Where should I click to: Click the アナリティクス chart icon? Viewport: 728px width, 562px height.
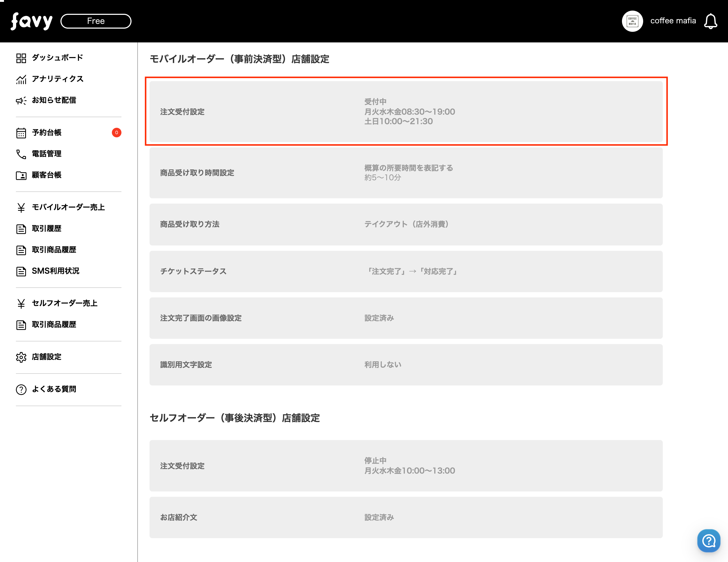pyautogui.click(x=21, y=79)
